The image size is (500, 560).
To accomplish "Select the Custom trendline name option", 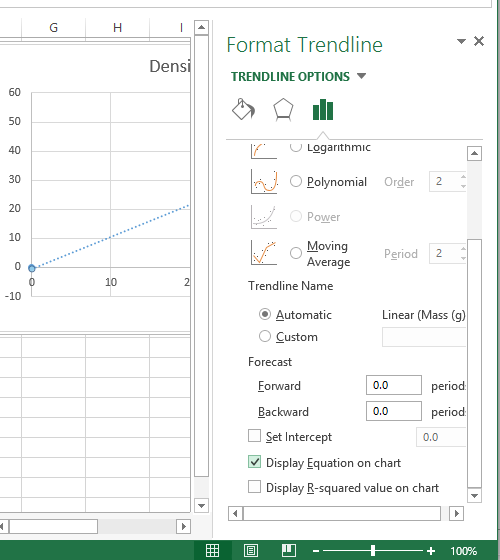I will (x=265, y=336).
